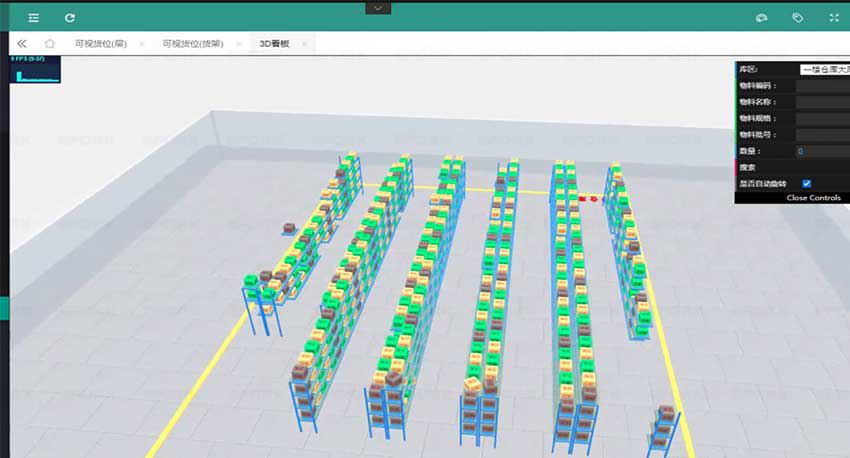Viewport: 850px width, 458px height.
Task: Expand the top collapse chevron handle
Action: [x=378, y=7]
